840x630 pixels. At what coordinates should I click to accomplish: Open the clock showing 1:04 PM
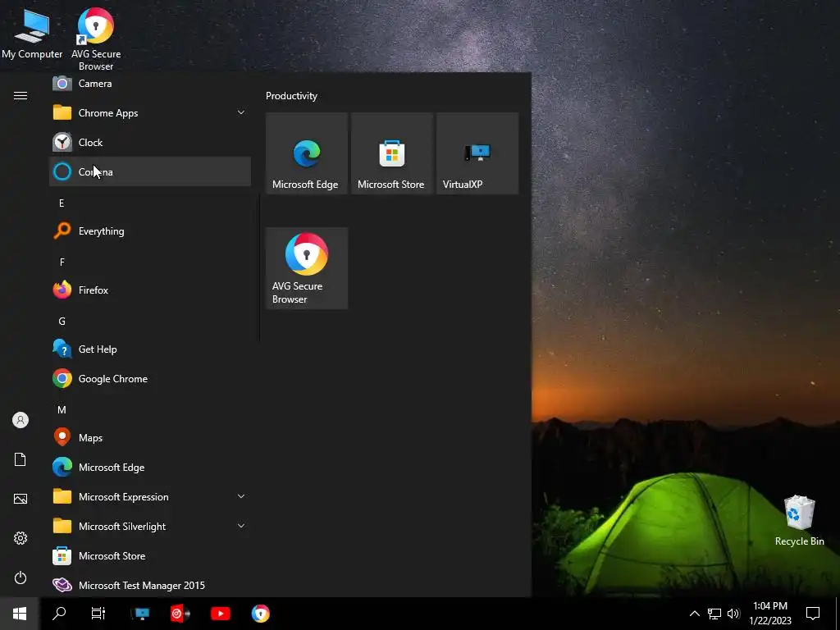pyautogui.click(x=769, y=614)
